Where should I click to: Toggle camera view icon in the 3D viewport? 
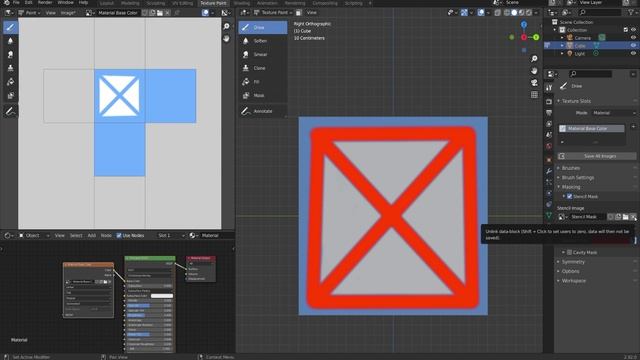[534, 82]
